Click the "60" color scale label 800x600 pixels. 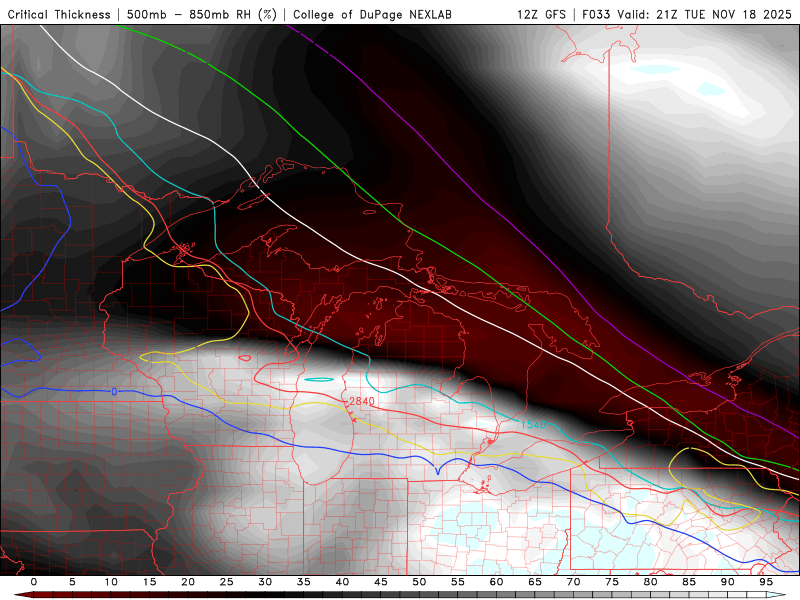pyautogui.click(x=496, y=582)
